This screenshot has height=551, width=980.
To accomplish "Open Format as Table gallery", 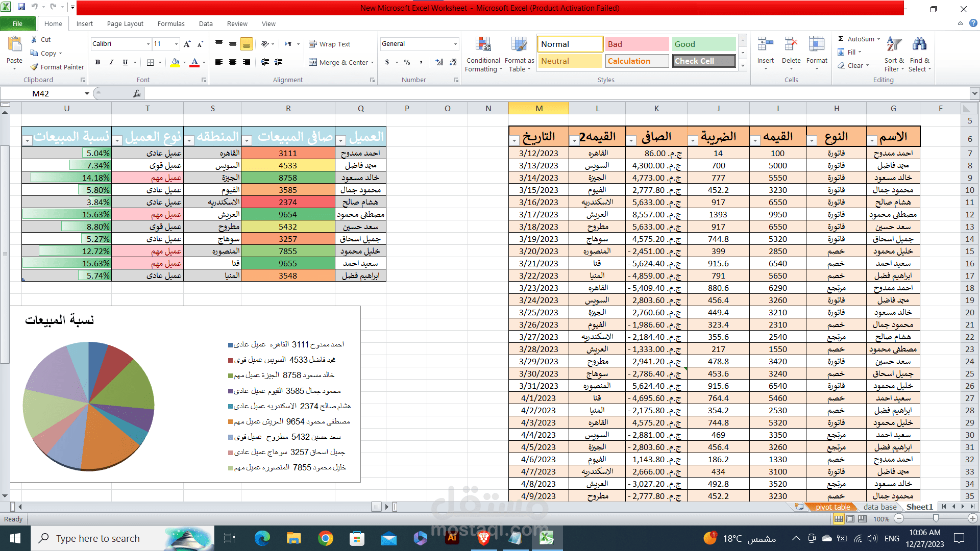I will 519,55.
